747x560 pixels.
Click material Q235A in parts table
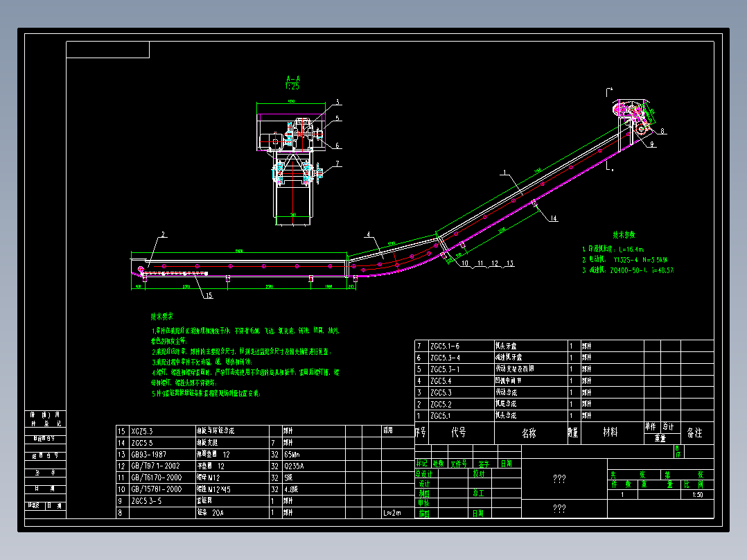[294, 466]
